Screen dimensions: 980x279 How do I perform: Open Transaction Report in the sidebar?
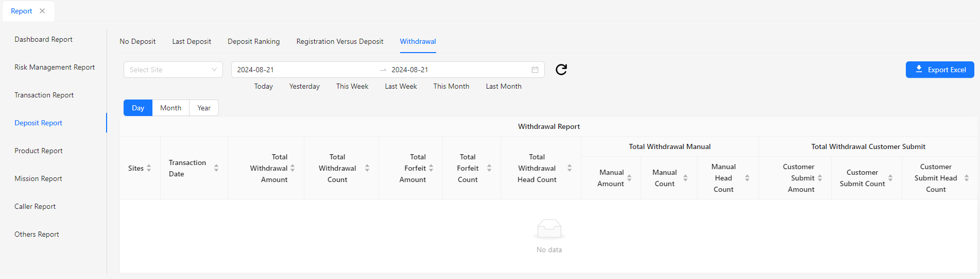click(x=44, y=95)
